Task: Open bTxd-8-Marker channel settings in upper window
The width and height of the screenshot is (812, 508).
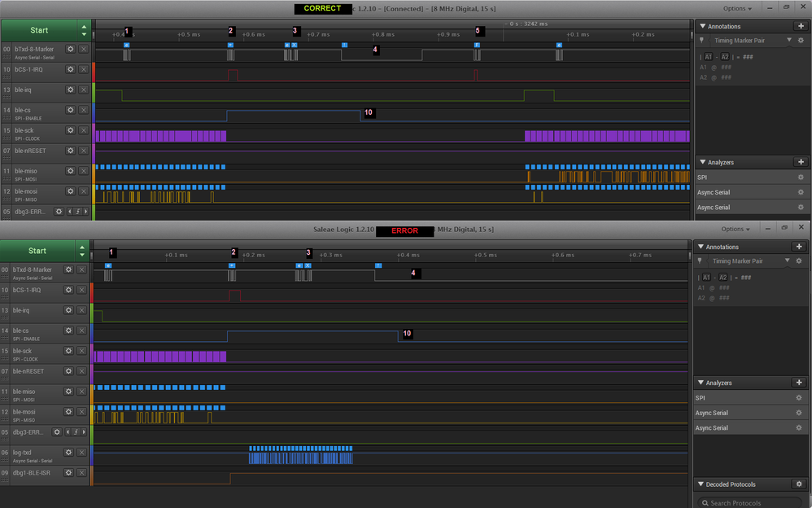Action: [x=71, y=49]
